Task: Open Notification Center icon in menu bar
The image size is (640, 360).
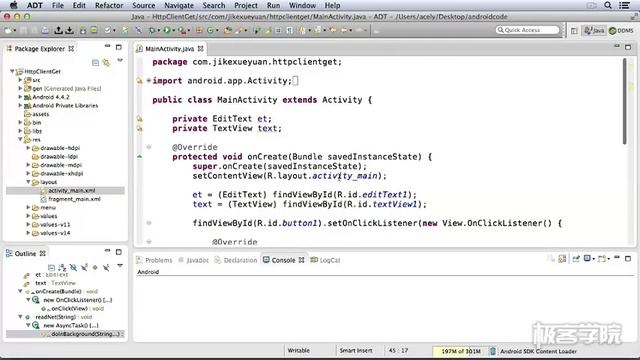Action: [624, 5]
